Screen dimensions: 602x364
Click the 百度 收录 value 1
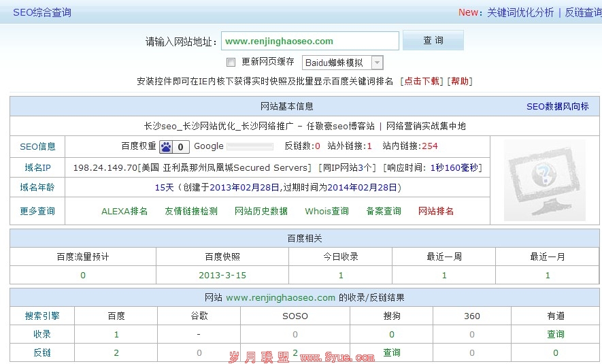(116, 335)
